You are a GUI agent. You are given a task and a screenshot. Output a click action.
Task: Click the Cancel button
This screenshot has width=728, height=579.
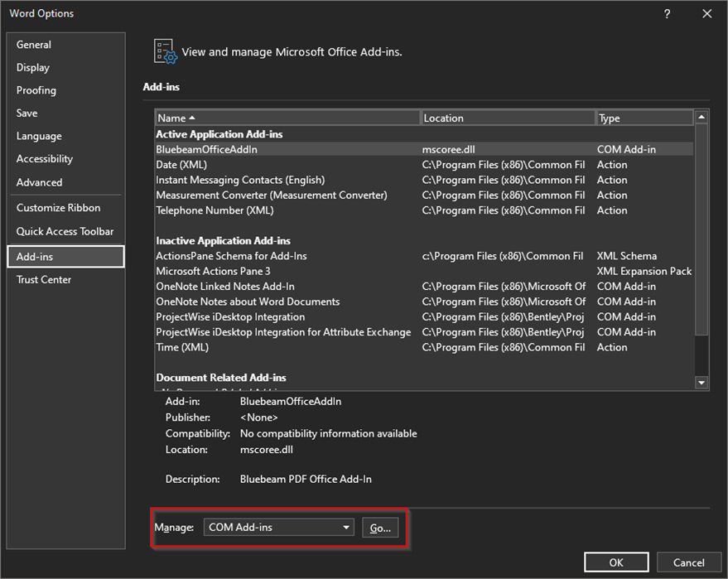pos(688,562)
